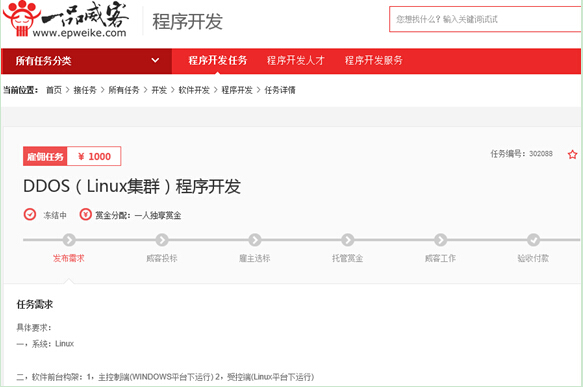The image size is (583, 387).
Task: Click the 冻结中 status text
Action: [55, 215]
